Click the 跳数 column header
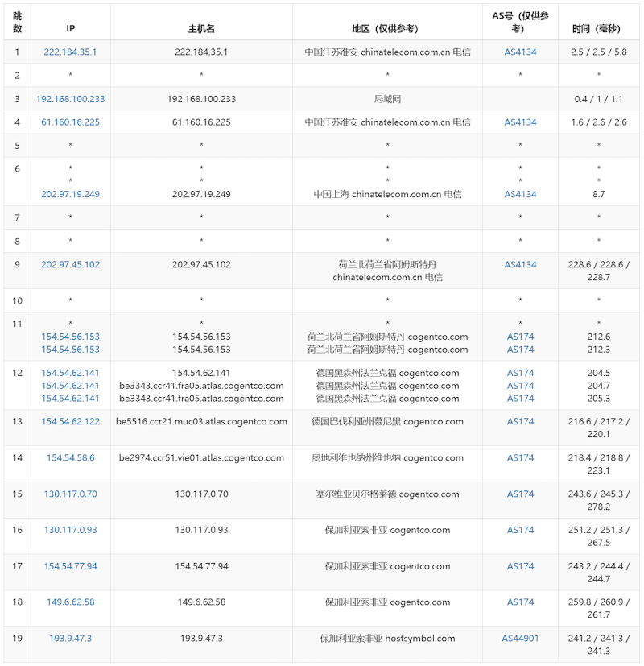Viewport: 644px width, 666px height. pos(18,22)
